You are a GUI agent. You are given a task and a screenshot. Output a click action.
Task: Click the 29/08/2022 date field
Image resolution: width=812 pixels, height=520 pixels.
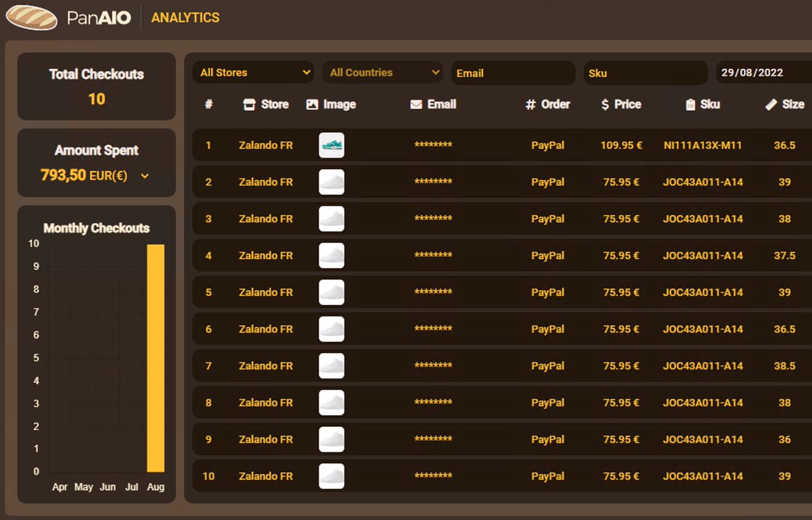[764, 72]
